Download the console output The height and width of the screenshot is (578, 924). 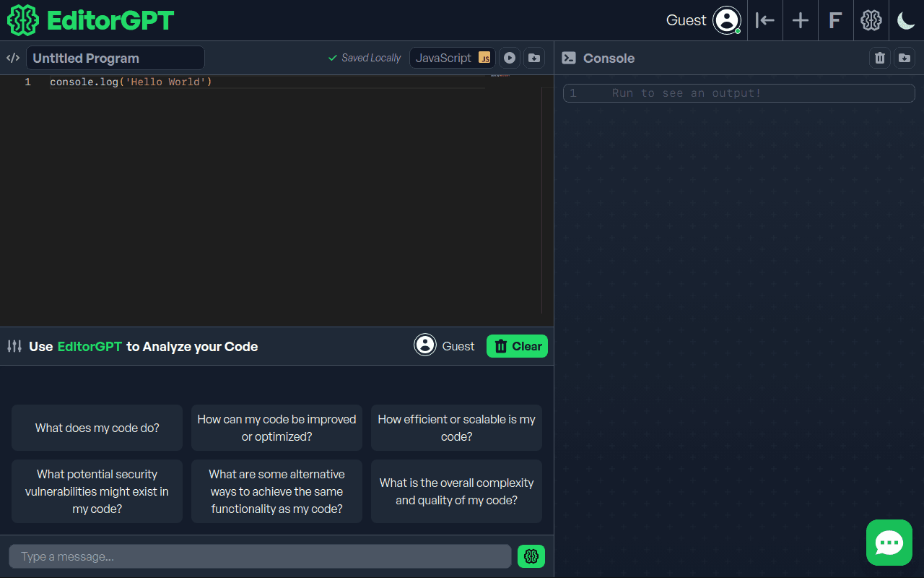(x=905, y=58)
